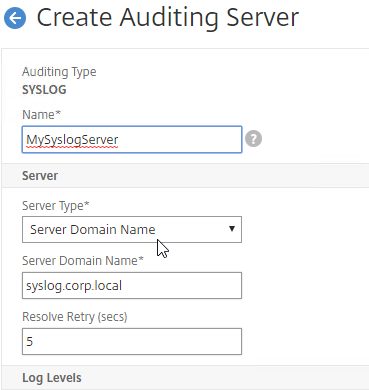This screenshot has height=390, width=369.
Task: Click the Server Domain Name* label above the textbox
Action: tap(83, 261)
